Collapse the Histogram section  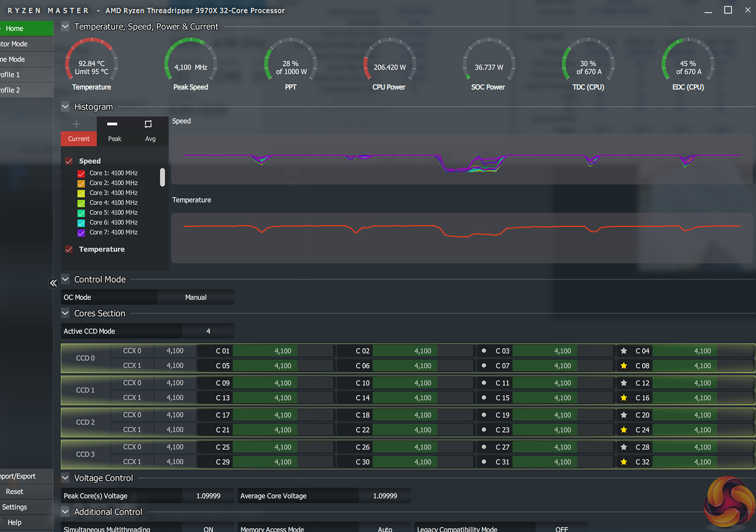[65, 107]
